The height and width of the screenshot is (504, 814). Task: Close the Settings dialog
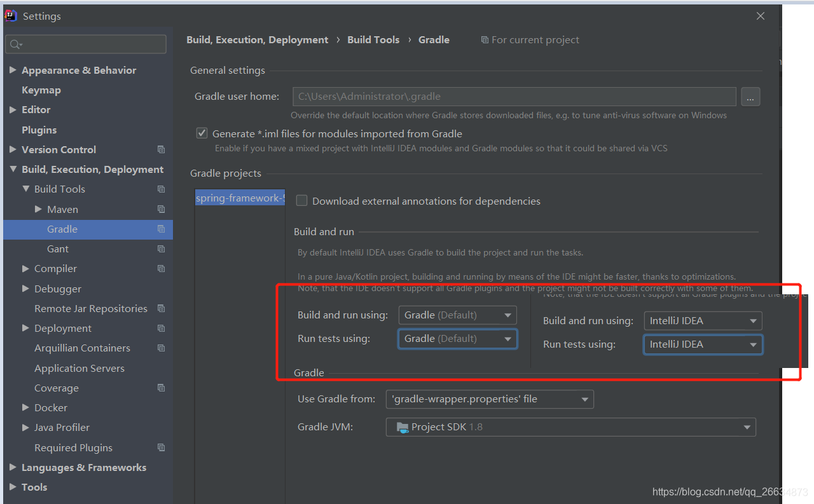(x=760, y=16)
